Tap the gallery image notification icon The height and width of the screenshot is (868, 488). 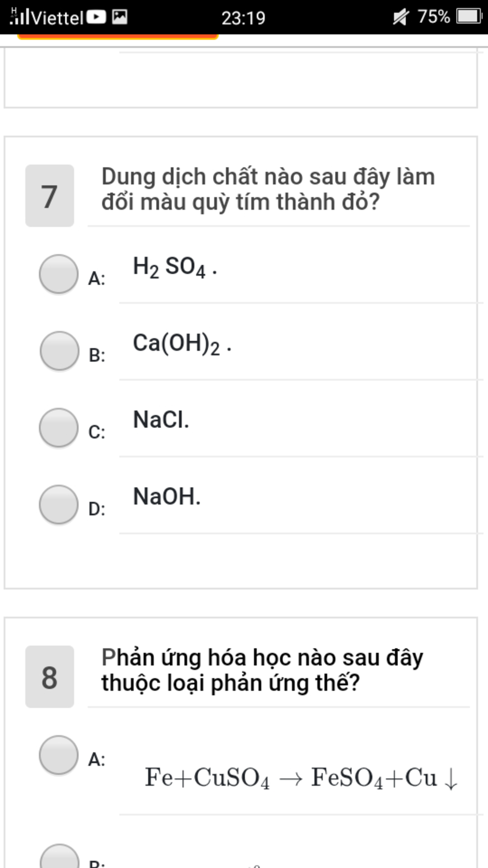(120, 17)
